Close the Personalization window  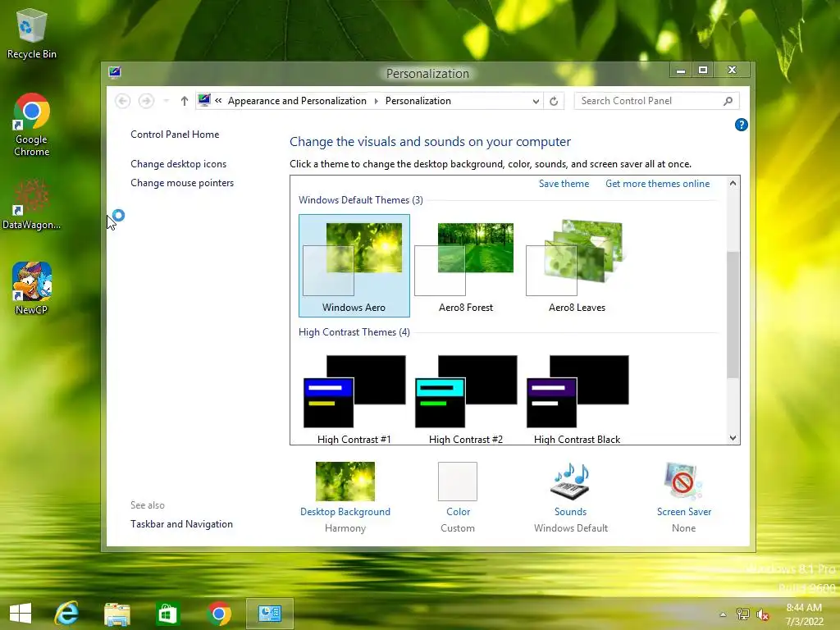click(733, 71)
